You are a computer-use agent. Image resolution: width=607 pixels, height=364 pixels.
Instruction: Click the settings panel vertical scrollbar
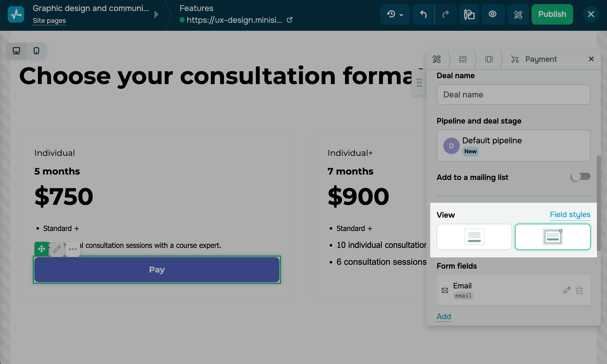pos(599,203)
